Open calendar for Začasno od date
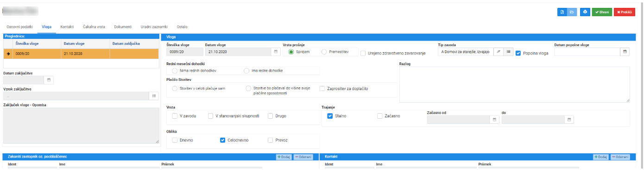 [494, 120]
